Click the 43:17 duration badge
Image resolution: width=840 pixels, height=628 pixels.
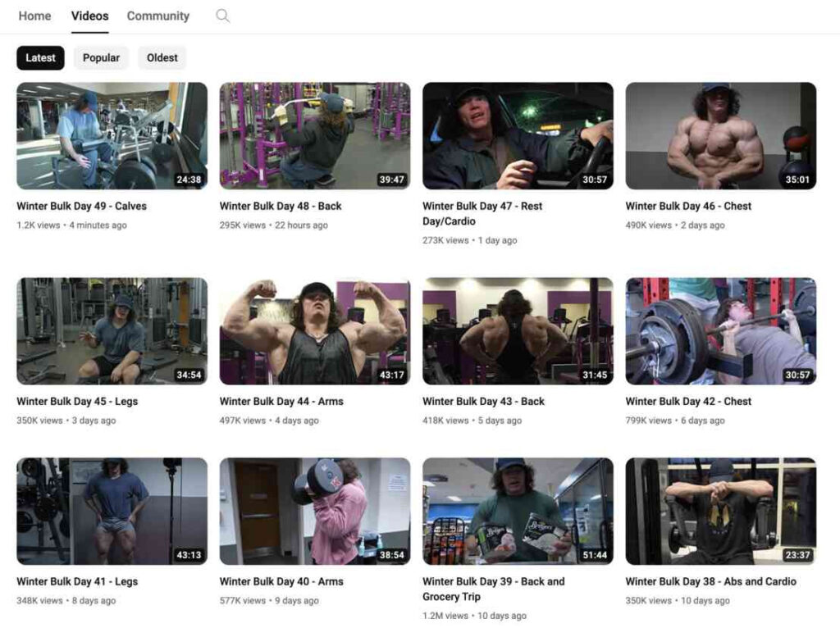coord(391,375)
